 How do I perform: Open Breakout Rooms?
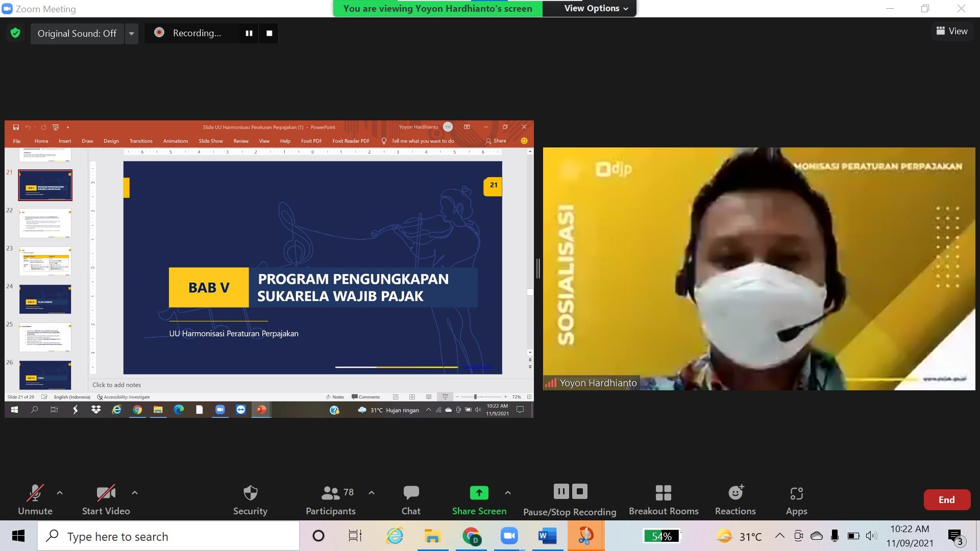(663, 493)
